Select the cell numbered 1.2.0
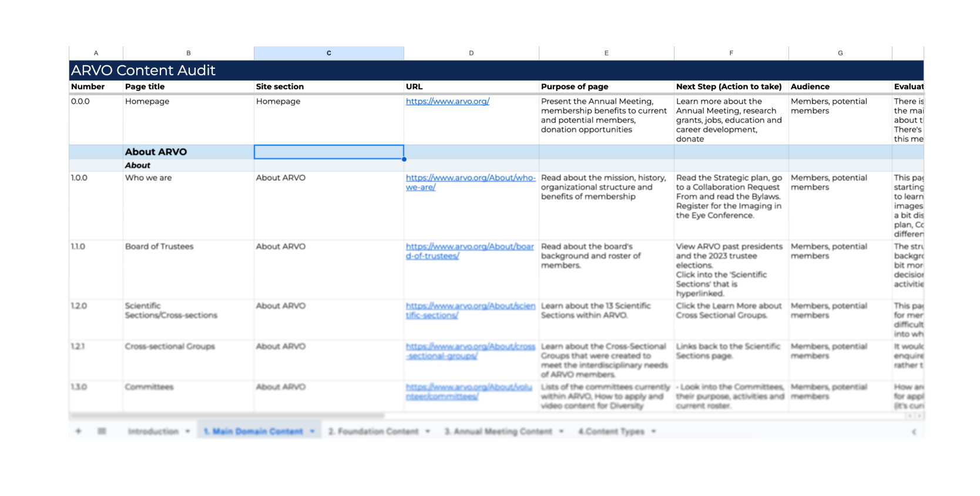Viewport: 980px width, 496px height. point(96,320)
